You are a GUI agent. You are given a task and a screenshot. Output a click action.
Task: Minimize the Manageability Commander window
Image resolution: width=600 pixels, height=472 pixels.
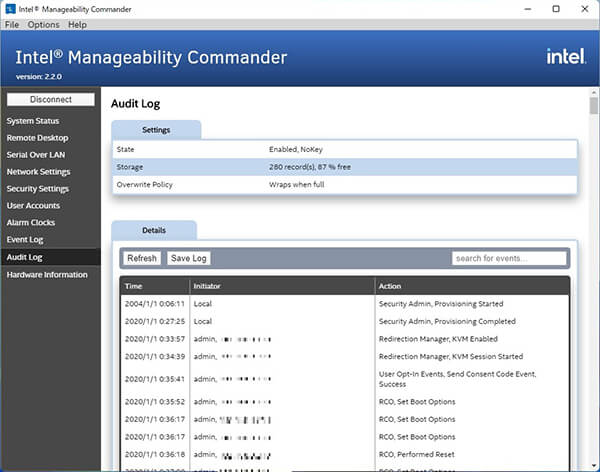(528, 9)
